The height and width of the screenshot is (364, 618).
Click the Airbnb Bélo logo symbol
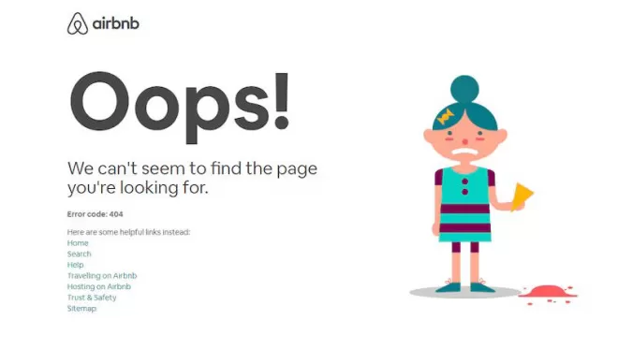[x=77, y=23]
